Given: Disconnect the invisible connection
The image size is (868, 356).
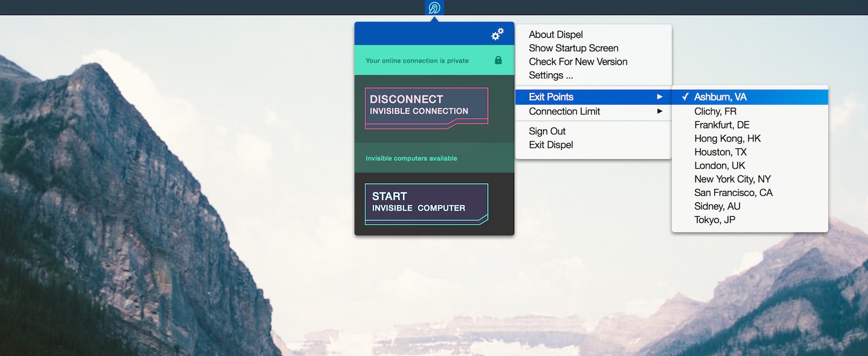Looking at the screenshot, I should click(x=426, y=108).
